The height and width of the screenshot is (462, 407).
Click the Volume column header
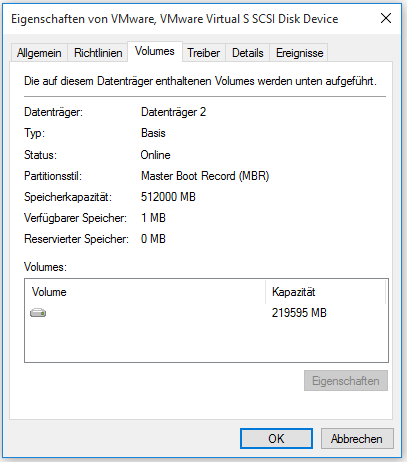[x=145, y=292]
